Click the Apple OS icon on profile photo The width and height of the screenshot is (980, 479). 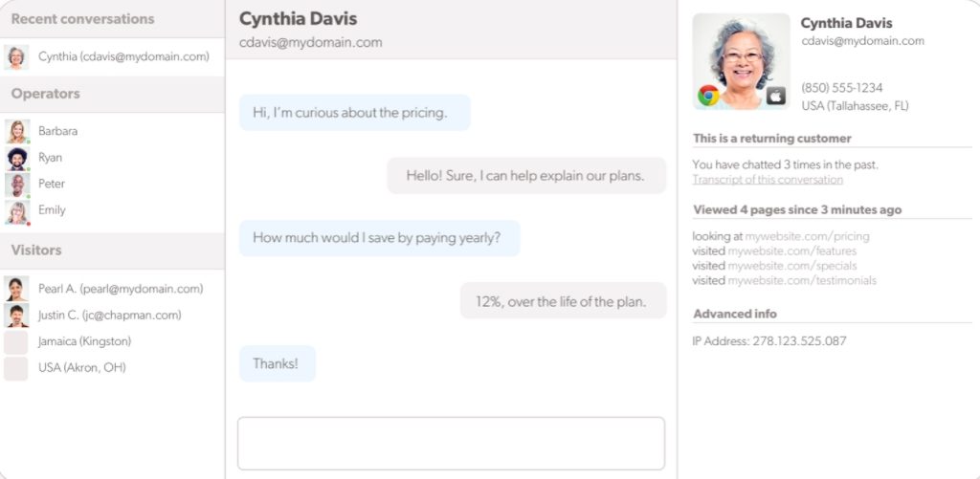point(776,95)
